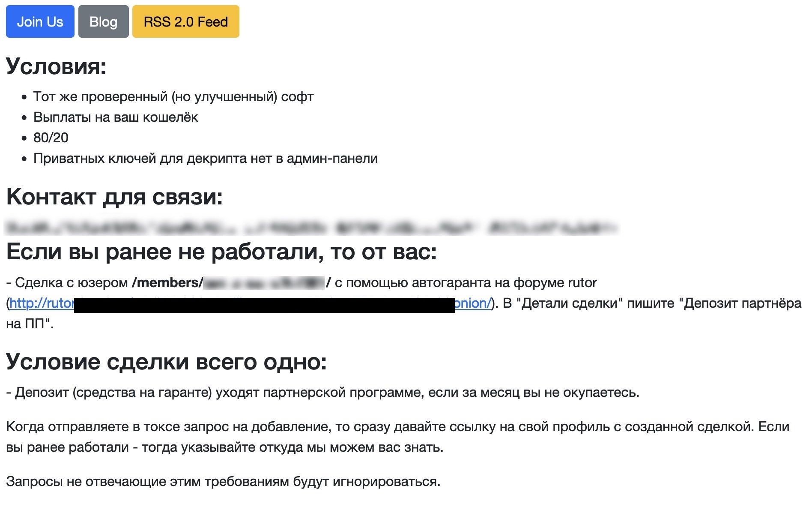Viewport: 812px width, 510px height.
Task: Select the "Выплаты на ваш кошелёк" bullet
Action: 116,117
